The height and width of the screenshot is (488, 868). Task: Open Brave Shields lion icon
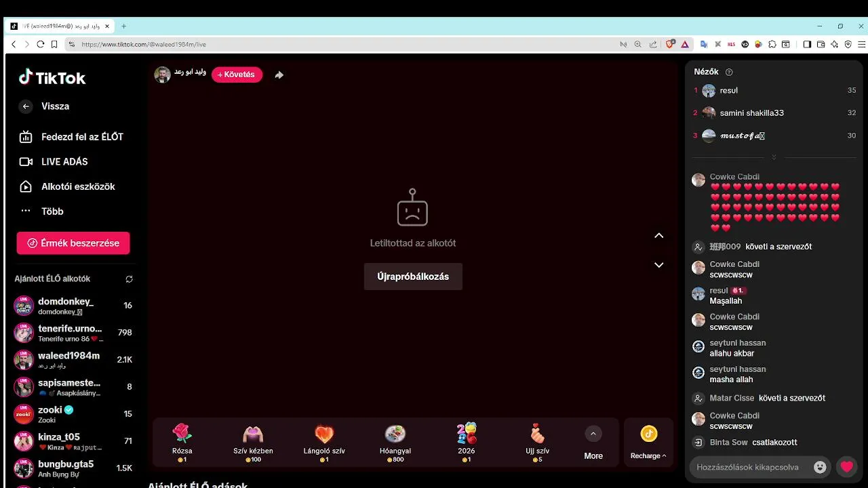click(670, 44)
